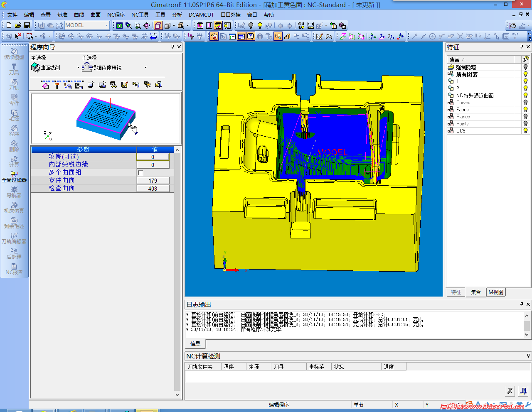Open the 编辑 menu
This screenshot has height=412, width=532.
click(x=29, y=15)
